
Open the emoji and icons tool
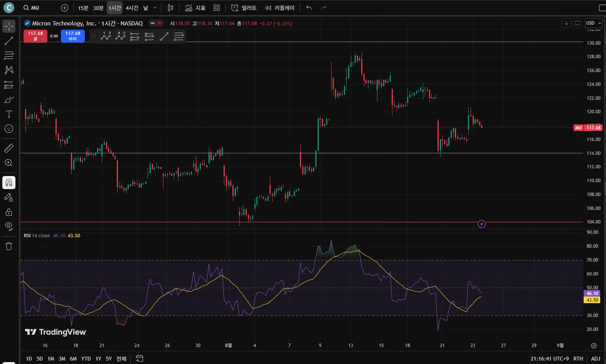click(x=9, y=129)
